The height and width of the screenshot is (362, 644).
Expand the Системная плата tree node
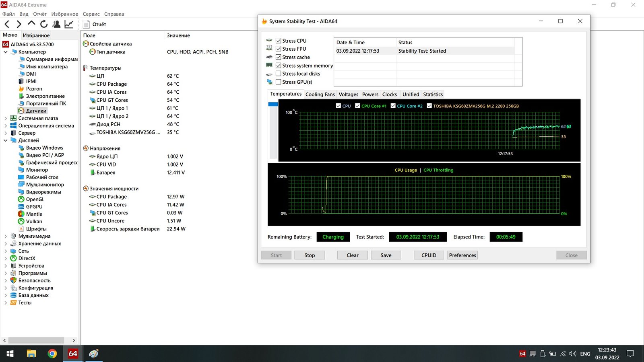coord(6,118)
